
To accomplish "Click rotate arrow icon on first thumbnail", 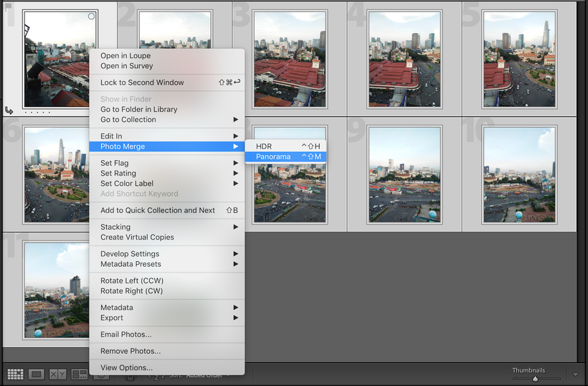I will [9, 110].
